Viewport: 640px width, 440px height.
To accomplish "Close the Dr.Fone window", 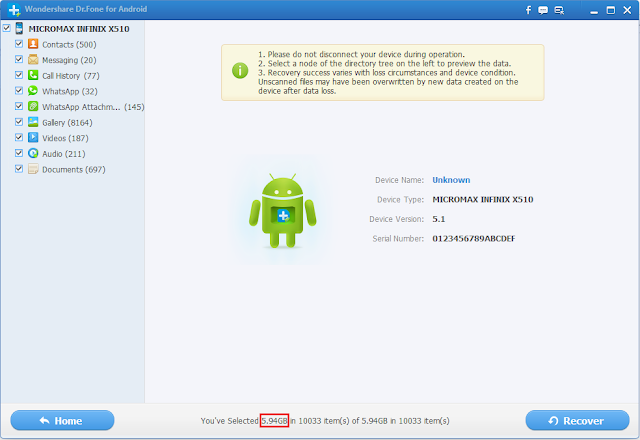I will click(627, 10).
